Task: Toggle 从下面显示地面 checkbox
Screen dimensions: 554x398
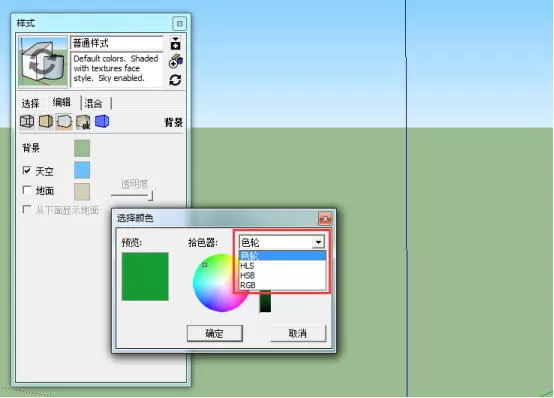Action: click(x=26, y=209)
